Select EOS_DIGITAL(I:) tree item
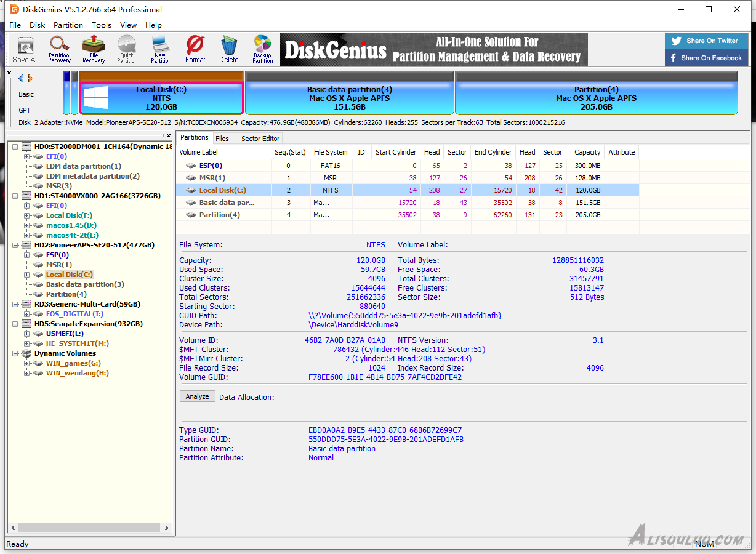The width and height of the screenshot is (756, 554). pos(74,314)
